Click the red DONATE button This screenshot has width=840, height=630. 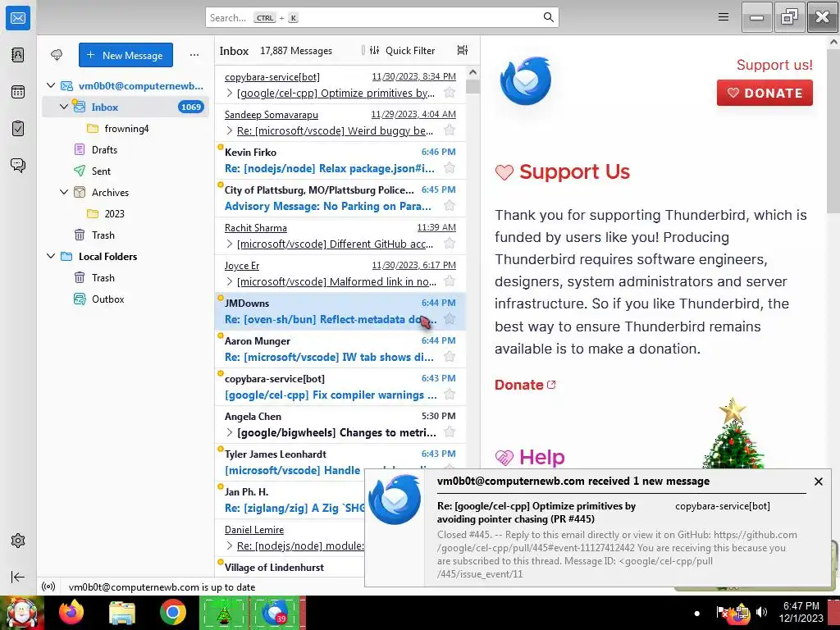765,93
